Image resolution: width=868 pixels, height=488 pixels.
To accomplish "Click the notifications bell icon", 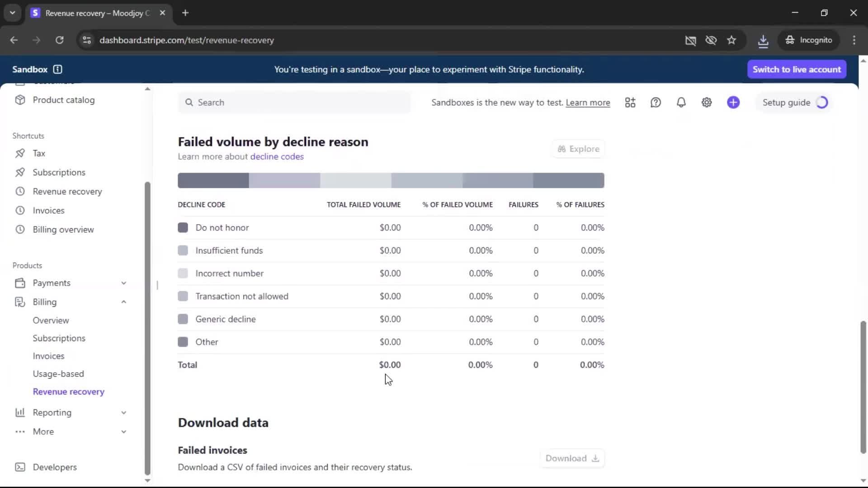I will (681, 103).
